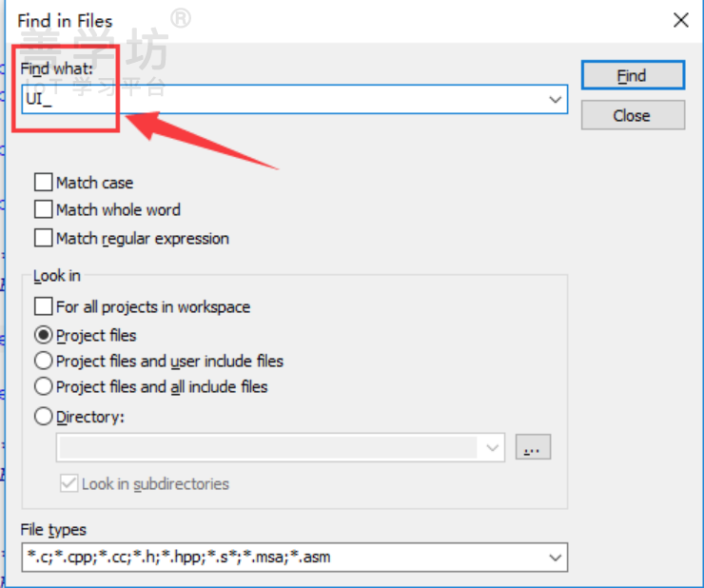Enable Match whole word option
Image resolution: width=704 pixels, height=588 pixels.
pyautogui.click(x=43, y=209)
